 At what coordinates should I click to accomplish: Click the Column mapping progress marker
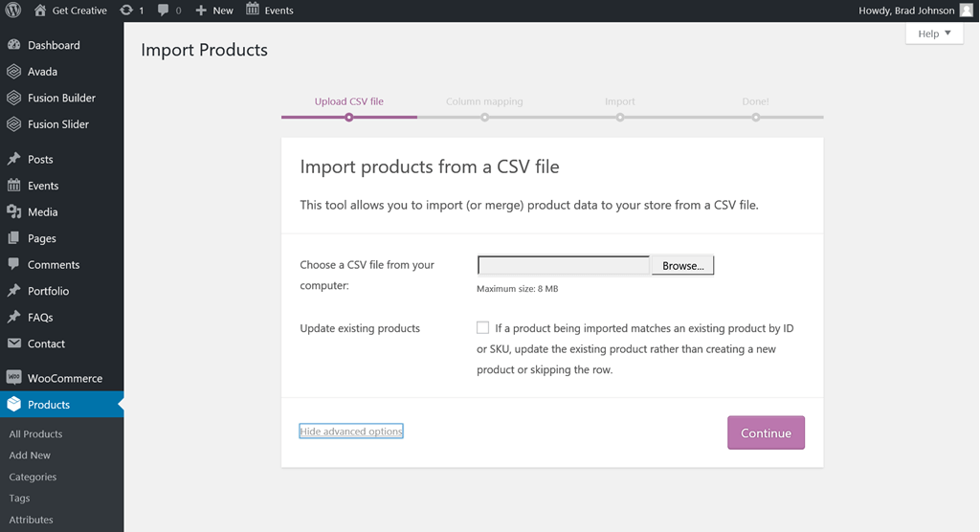(x=484, y=118)
